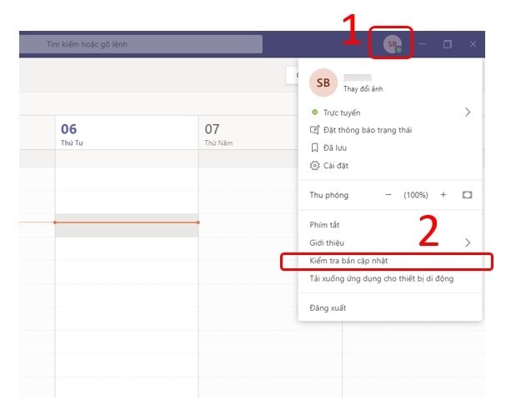
Task: Select calendar day 07 Thứ Năm
Action: 248,134
